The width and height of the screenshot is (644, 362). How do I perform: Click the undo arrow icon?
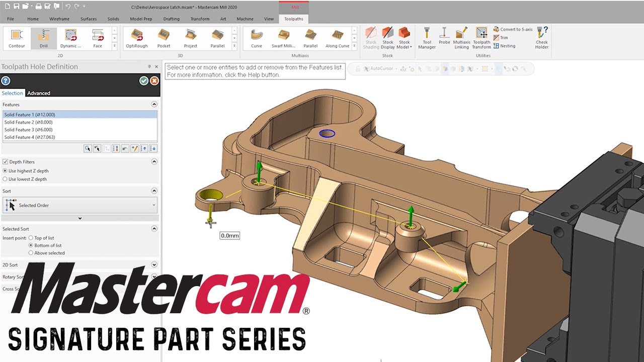point(68,7)
